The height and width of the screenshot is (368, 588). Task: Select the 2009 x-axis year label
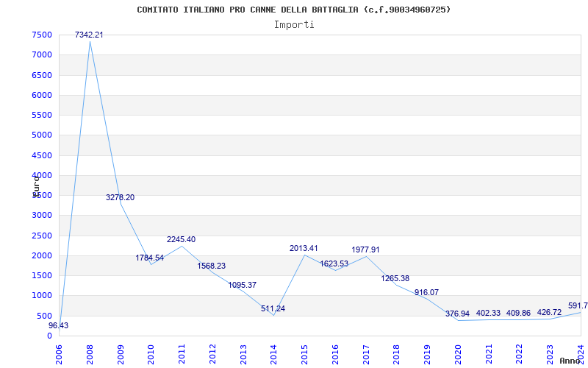pos(121,355)
